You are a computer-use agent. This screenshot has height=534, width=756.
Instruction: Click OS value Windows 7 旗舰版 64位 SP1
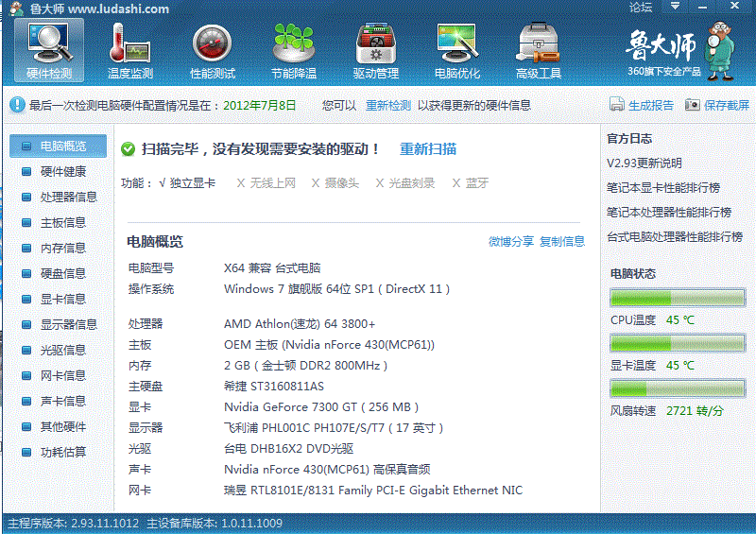[337, 289]
